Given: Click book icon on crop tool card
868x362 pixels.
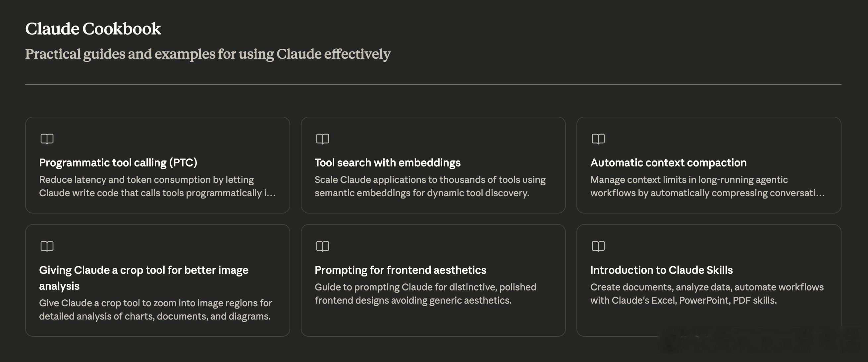Looking at the screenshot, I should point(47,246).
